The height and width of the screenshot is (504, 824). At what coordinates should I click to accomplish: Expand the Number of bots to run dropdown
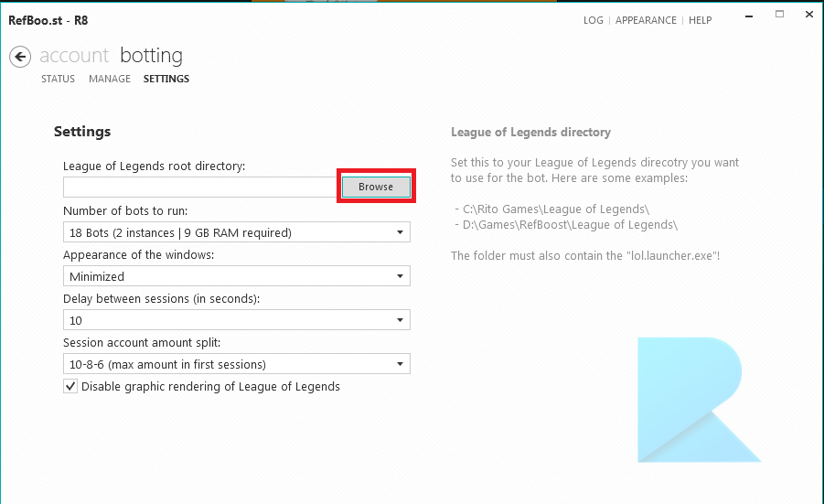(237, 232)
